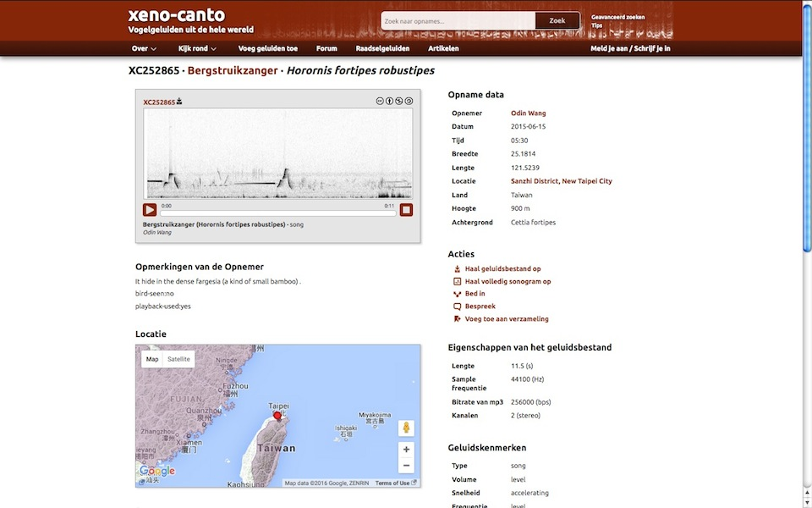This screenshot has width=812, height=508.
Task: Play the Bergstruikzanger recording
Action: click(x=150, y=210)
